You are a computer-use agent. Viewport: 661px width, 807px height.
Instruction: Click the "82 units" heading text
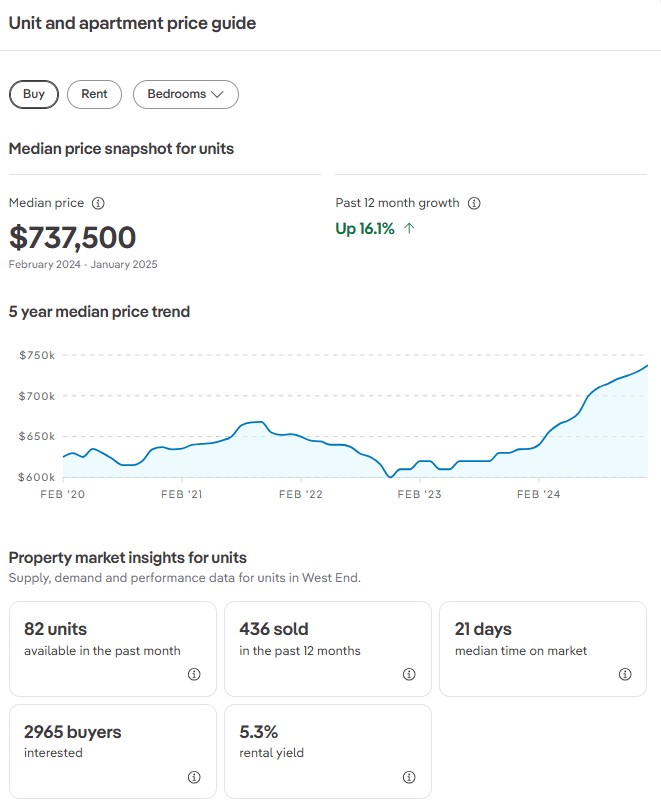click(55, 629)
